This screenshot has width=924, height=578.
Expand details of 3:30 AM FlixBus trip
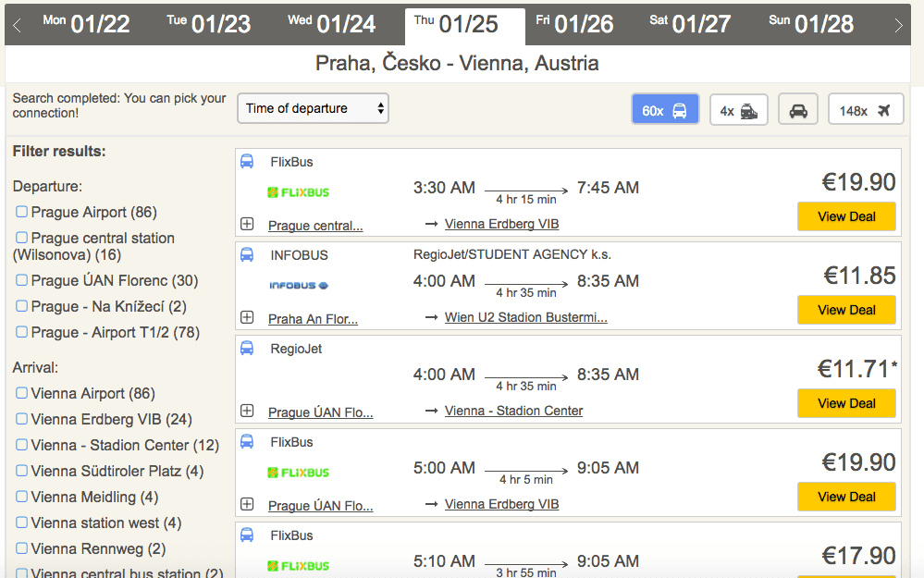click(248, 224)
